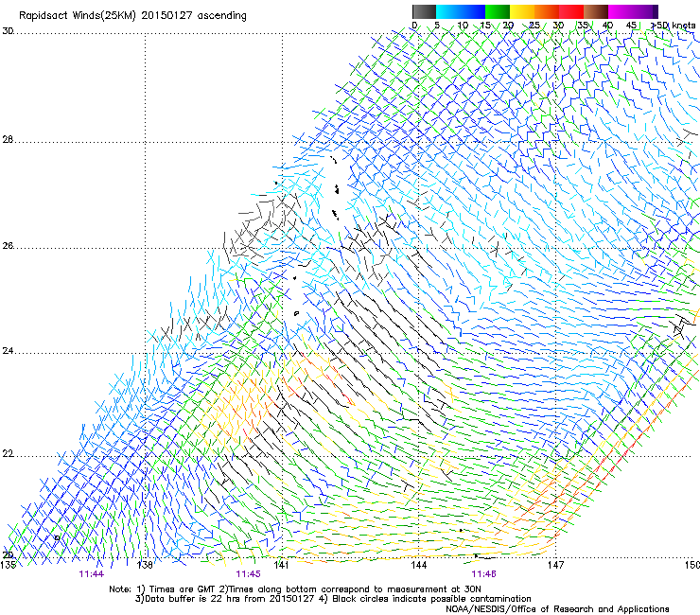
Task: Click the yellow 20-25 knots color band
Action: click(x=522, y=11)
